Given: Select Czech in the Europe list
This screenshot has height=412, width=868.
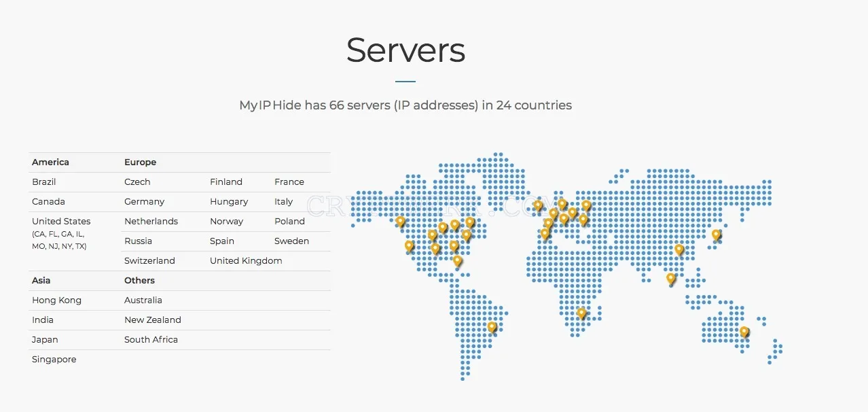Looking at the screenshot, I should [137, 182].
